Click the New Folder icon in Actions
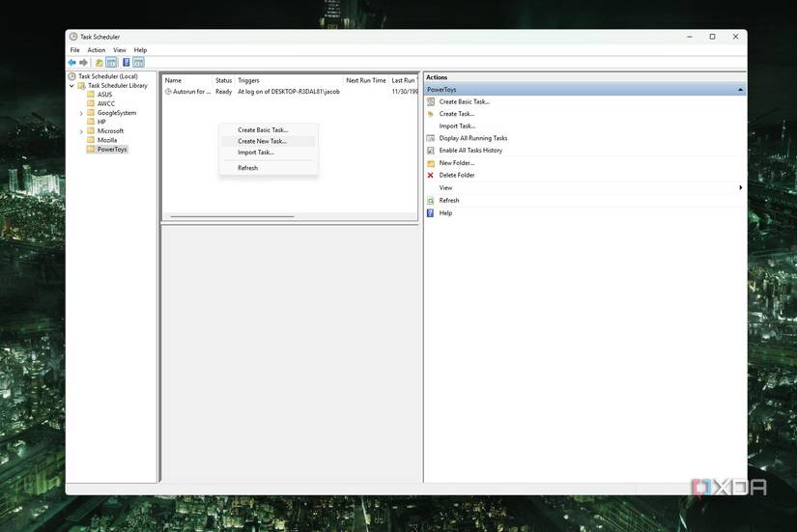The image size is (797, 532). 431,163
